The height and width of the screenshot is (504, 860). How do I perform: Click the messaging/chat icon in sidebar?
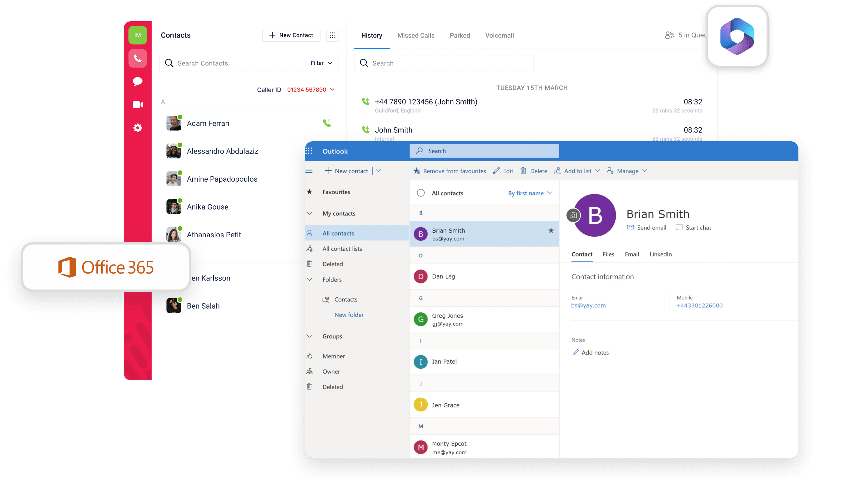(x=138, y=80)
